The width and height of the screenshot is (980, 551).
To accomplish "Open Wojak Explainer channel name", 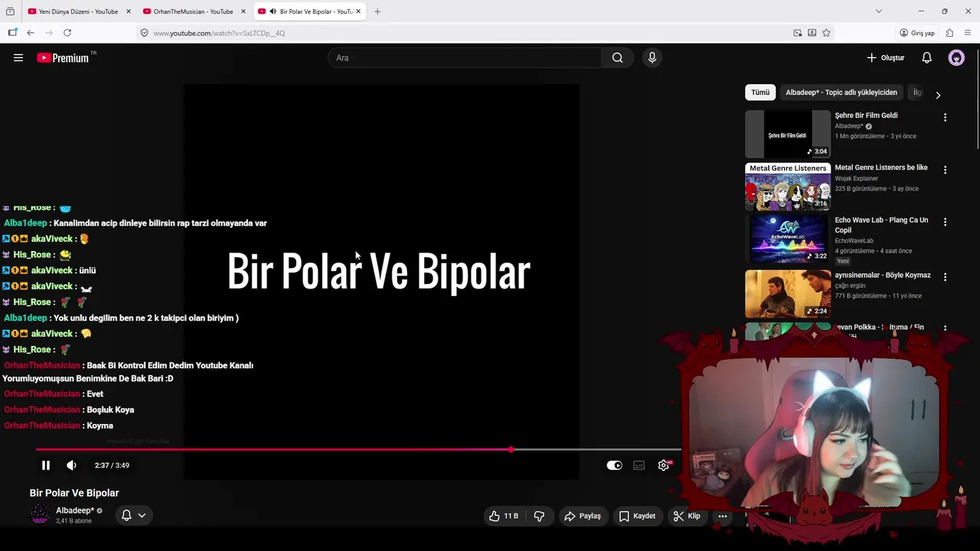I will [x=857, y=178].
